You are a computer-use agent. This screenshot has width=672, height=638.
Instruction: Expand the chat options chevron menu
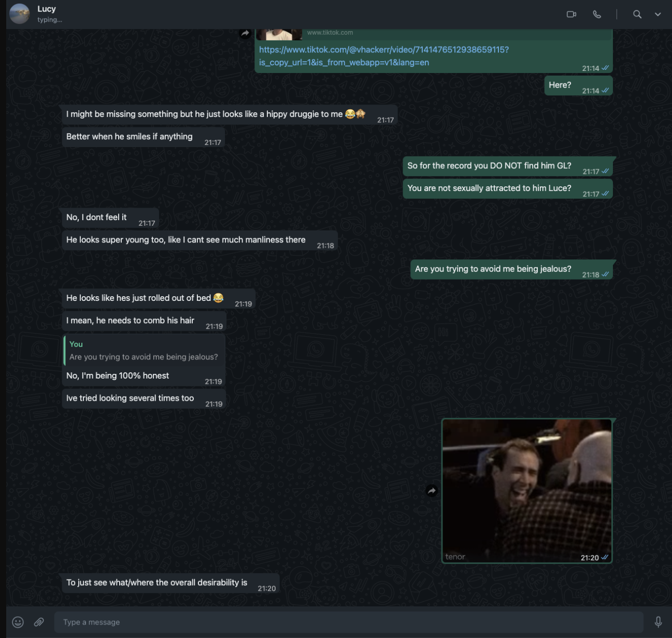coord(657,15)
